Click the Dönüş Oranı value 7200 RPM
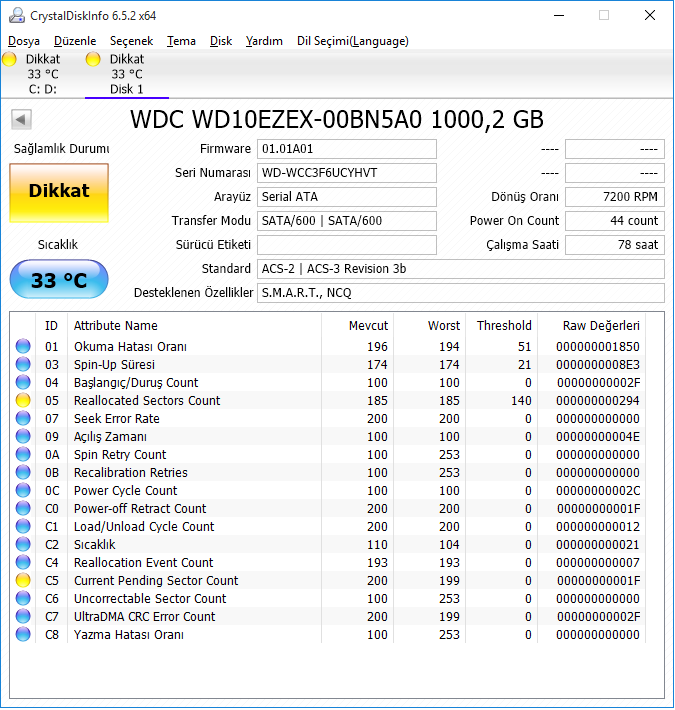 coord(615,197)
